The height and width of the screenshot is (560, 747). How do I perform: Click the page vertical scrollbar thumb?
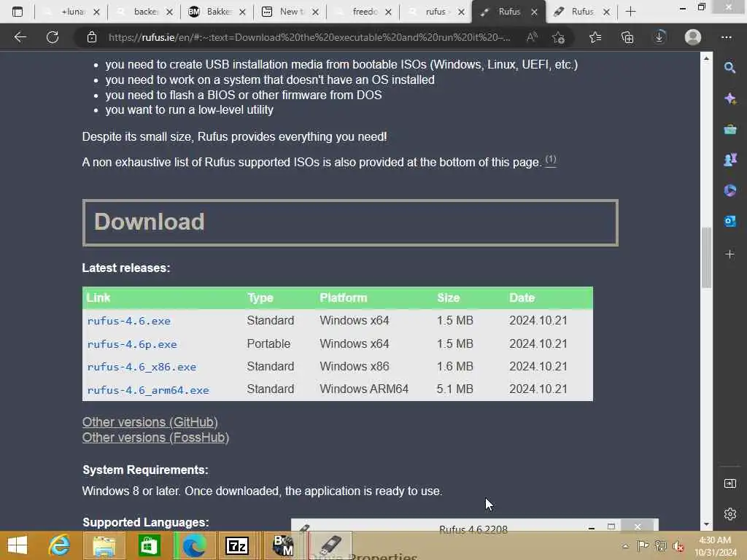pos(706,257)
